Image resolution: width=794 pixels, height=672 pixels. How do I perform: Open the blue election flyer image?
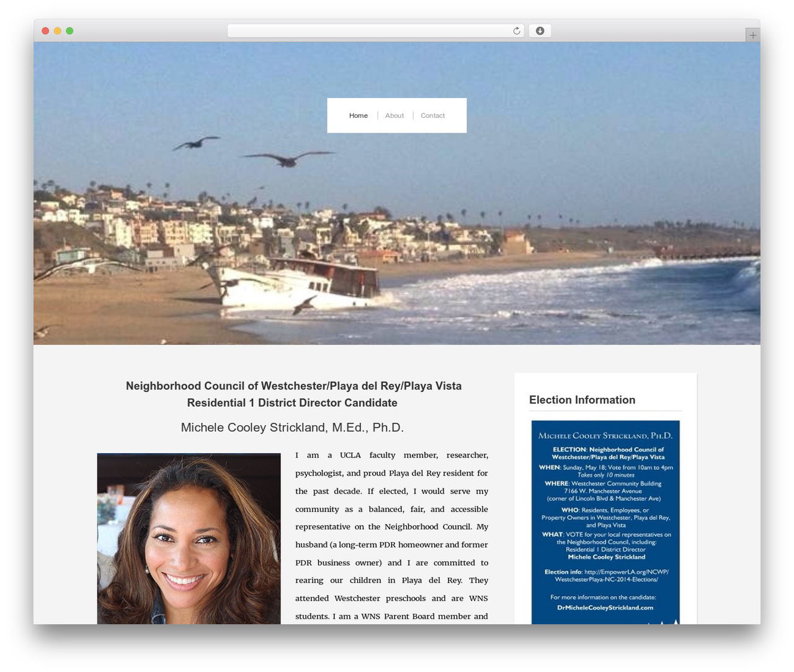605,522
